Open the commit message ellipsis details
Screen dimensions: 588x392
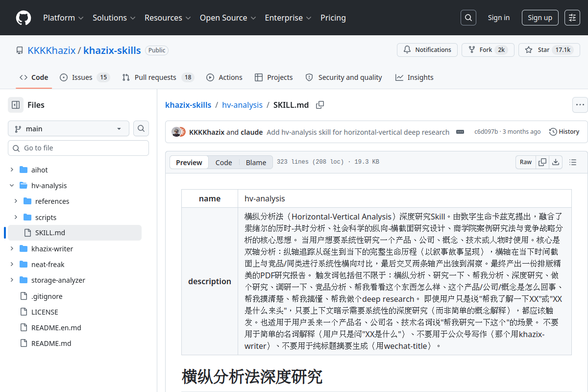(x=460, y=132)
